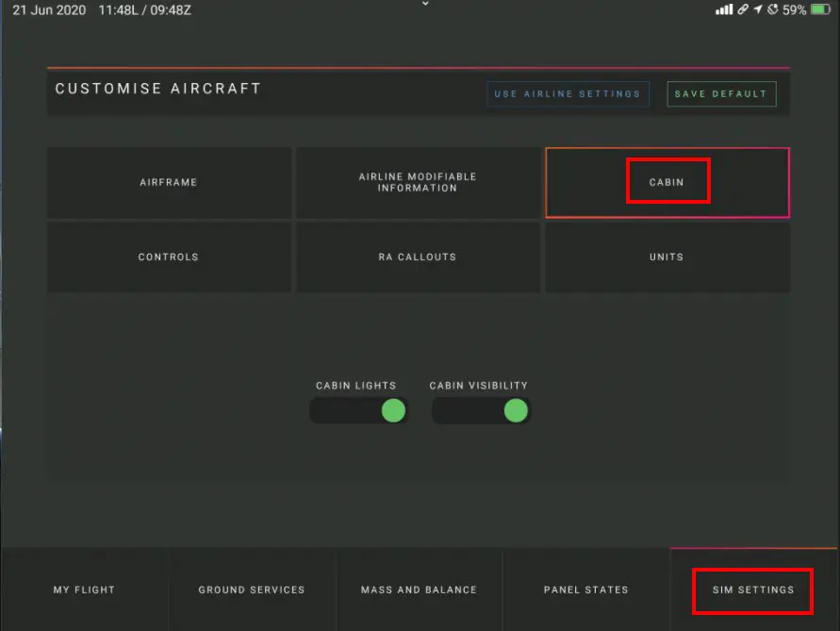Open the Ground Services tab

click(252, 589)
